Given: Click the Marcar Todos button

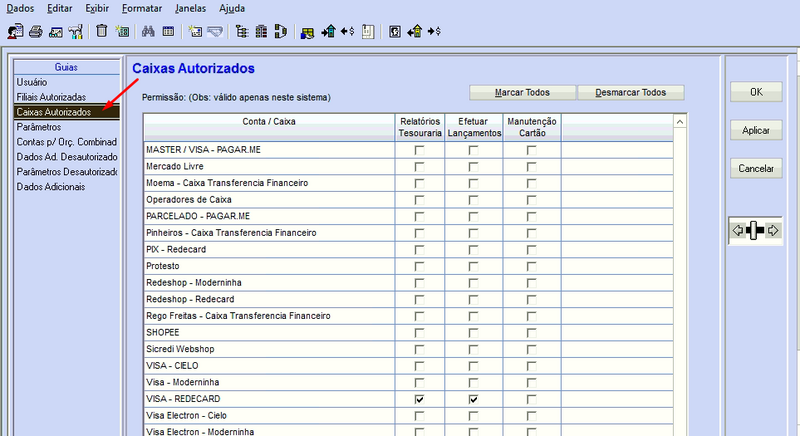Looking at the screenshot, I should click(x=522, y=92).
